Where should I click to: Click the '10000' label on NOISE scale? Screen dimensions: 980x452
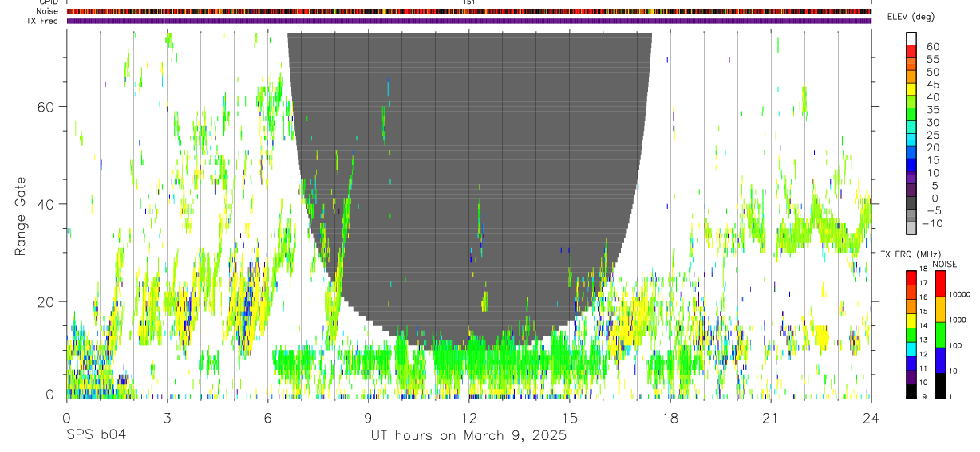coord(959,294)
